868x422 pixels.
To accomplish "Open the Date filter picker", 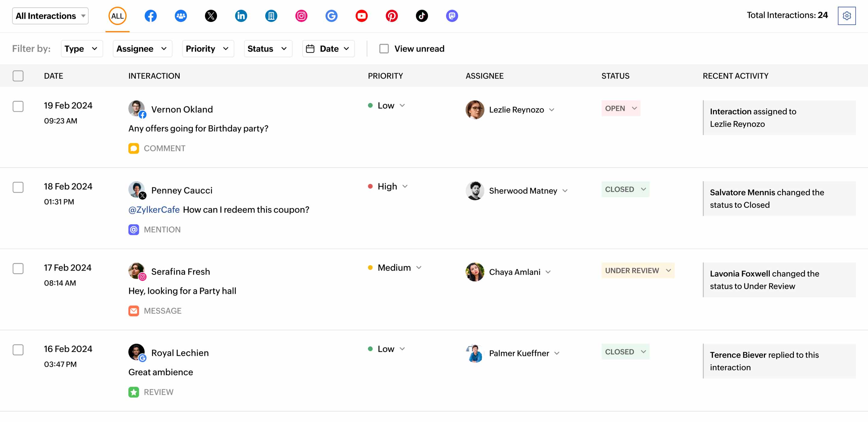I will pos(328,49).
